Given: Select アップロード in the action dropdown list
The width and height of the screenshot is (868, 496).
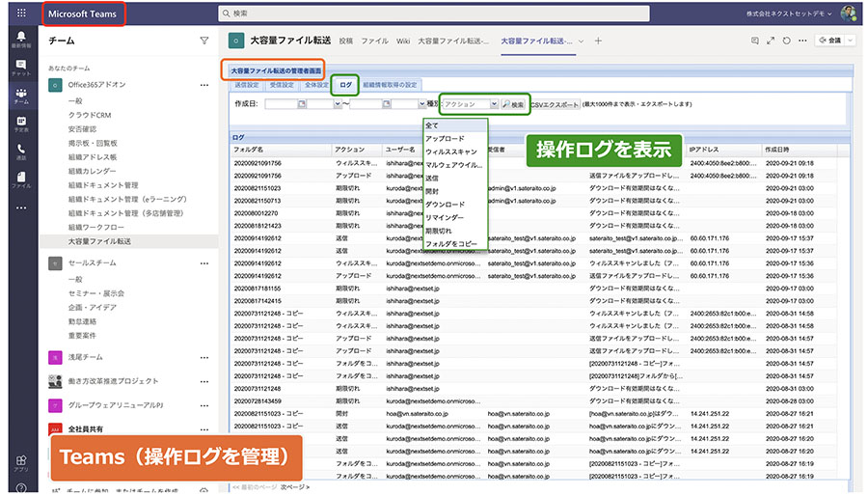Looking at the screenshot, I should (x=455, y=138).
